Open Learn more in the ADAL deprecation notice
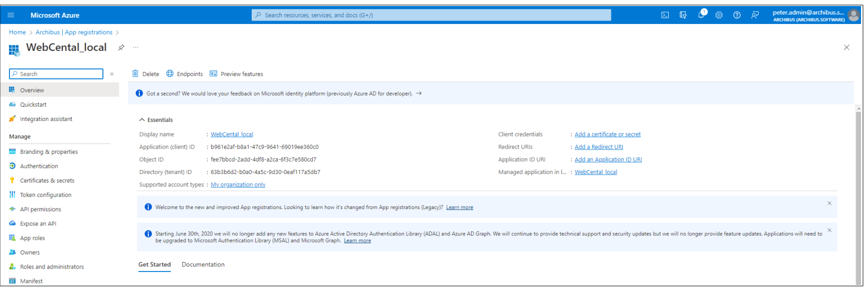This screenshot has height=291, width=868. [x=357, y=240]
